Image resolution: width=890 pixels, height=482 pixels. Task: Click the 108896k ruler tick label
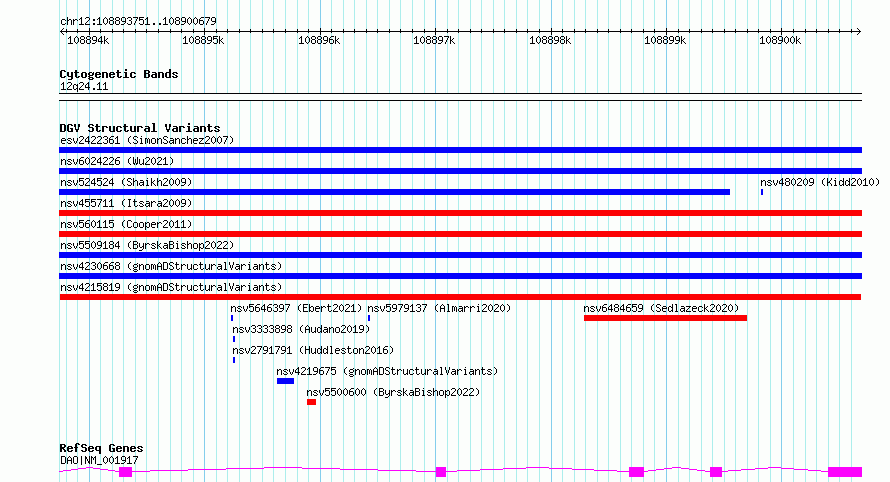point(319,40)
